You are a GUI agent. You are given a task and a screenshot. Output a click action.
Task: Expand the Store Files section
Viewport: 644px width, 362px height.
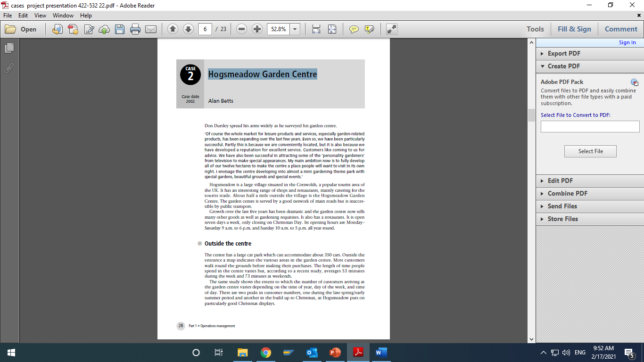tap(589, 219)
